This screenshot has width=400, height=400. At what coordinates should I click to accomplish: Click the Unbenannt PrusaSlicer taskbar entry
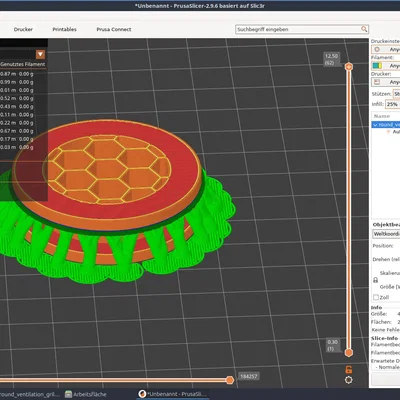(173, 394)
